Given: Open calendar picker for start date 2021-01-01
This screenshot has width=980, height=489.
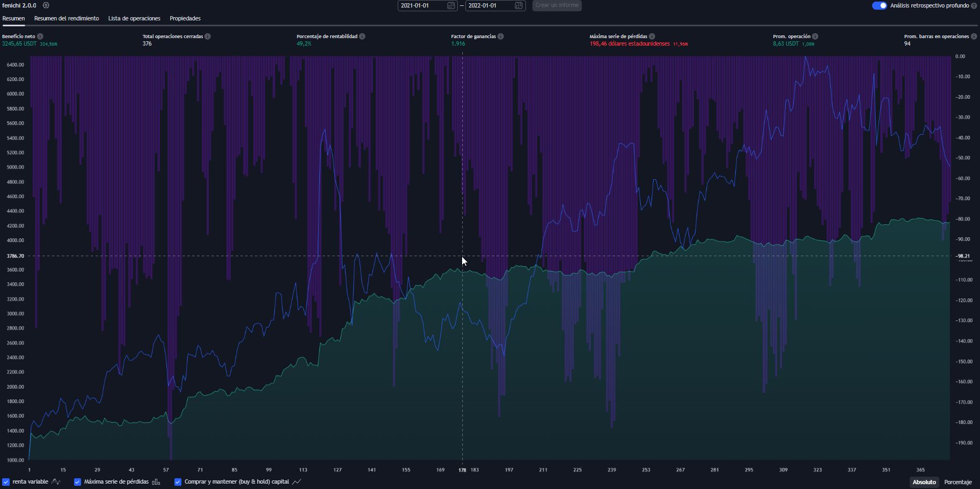Looking at the screenshot, I should click(451, 5).
